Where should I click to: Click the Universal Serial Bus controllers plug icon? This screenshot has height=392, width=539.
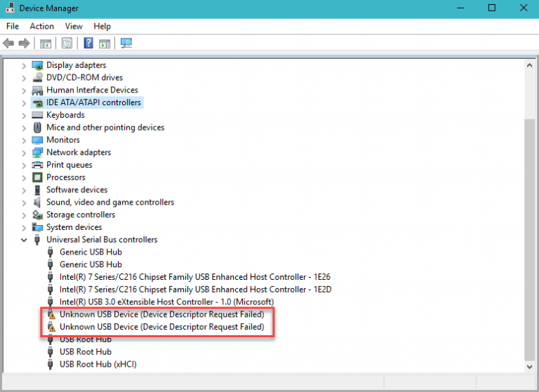tap(37, 240)
